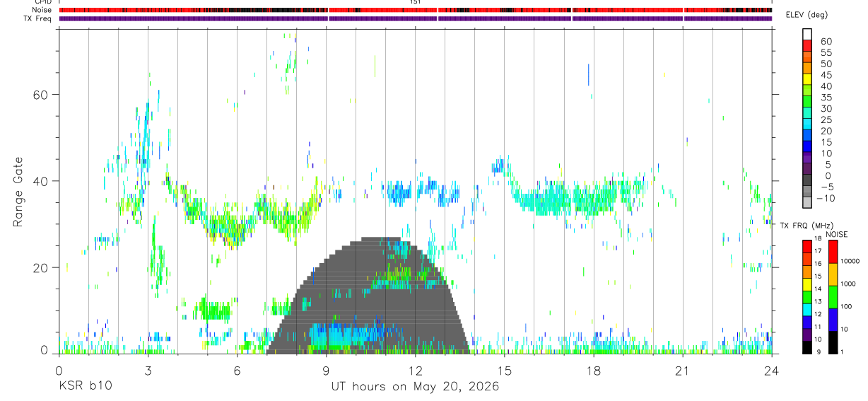Click the '15' UT hour x-axis tick label

pyautogui.click(x=505, y=371)
